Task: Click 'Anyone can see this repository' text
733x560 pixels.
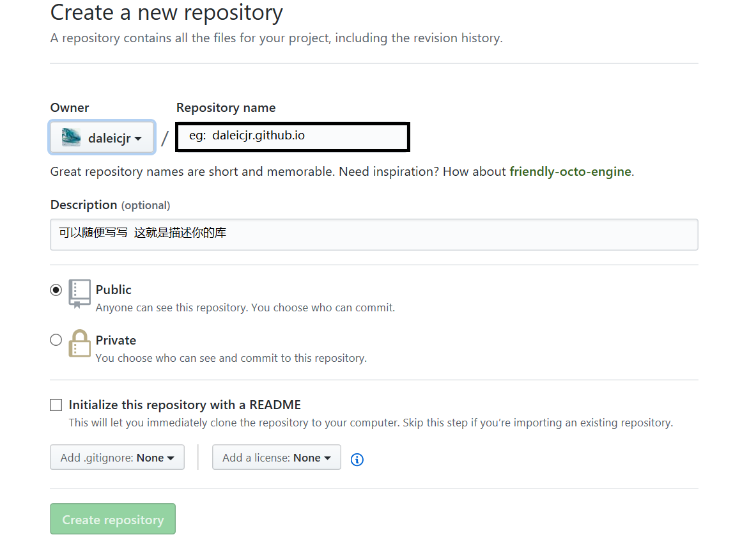Action: tap(245, 307)
